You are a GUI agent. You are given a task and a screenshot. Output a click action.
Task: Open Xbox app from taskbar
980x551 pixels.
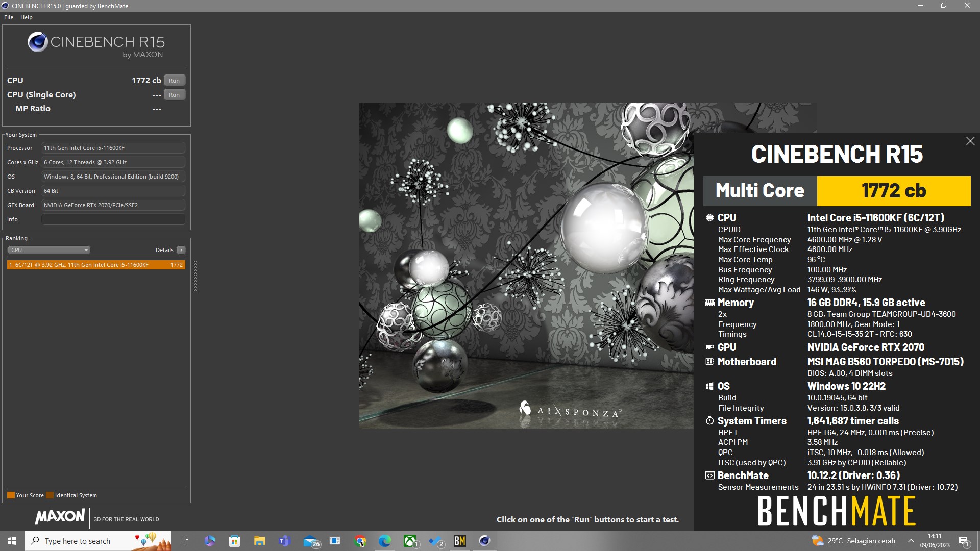tap(410, 541)
